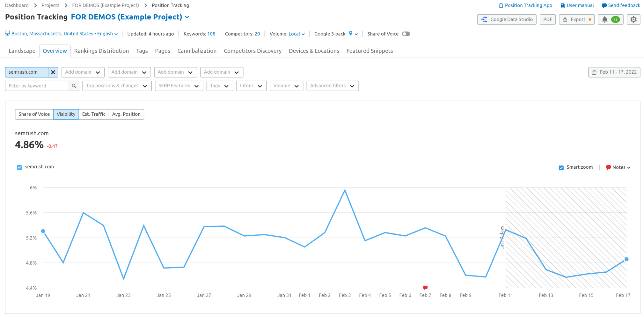Change Boston location and language setting
Image resolution: width=644 pixels, height=317 pixels.
[x=62, y=34]
